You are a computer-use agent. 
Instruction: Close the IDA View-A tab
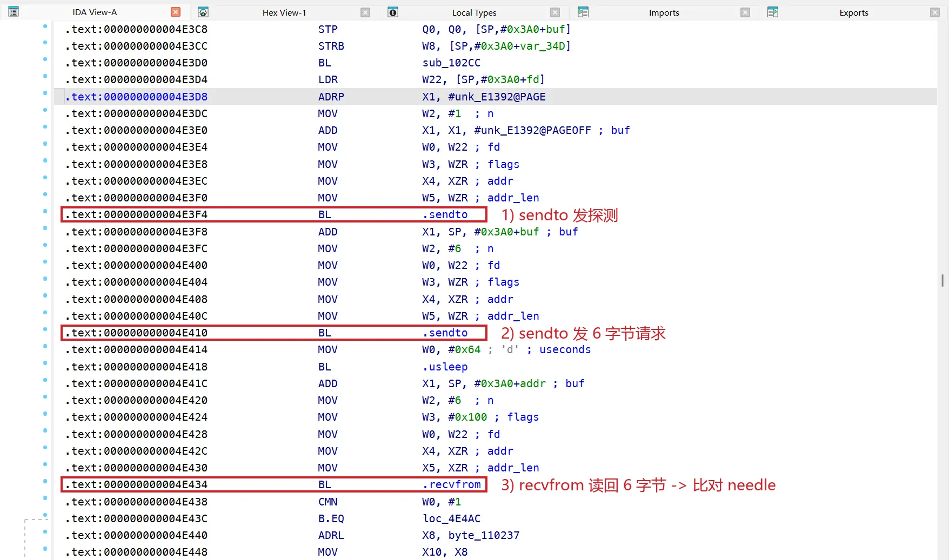tap(176, 12)
